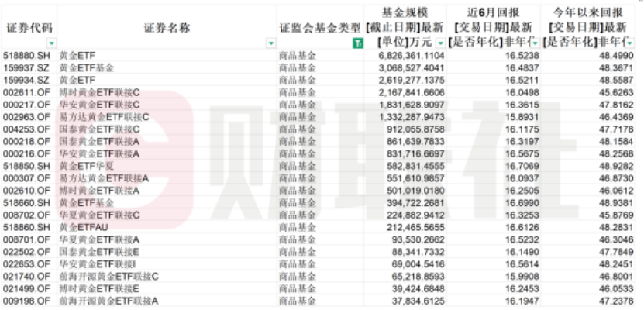This screenshot has height=310, width=644.
Task: Select the 证券代码 header cell
Action: click(x=29, y=27)
